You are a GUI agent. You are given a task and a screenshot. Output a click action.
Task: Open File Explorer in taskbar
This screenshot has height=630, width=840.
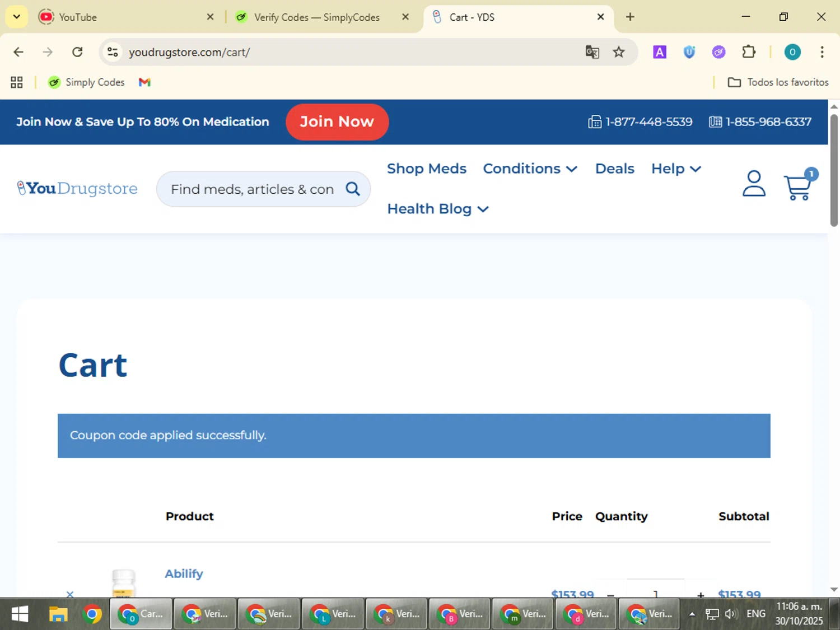click(58, 614)
